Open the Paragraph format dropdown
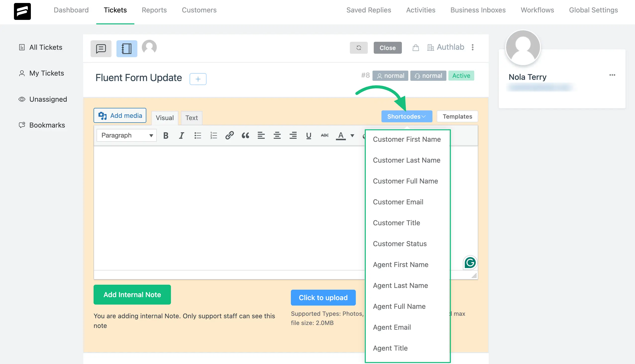Image resolution: width=635 pixels, height=364 pixels. tap(127, 136)
